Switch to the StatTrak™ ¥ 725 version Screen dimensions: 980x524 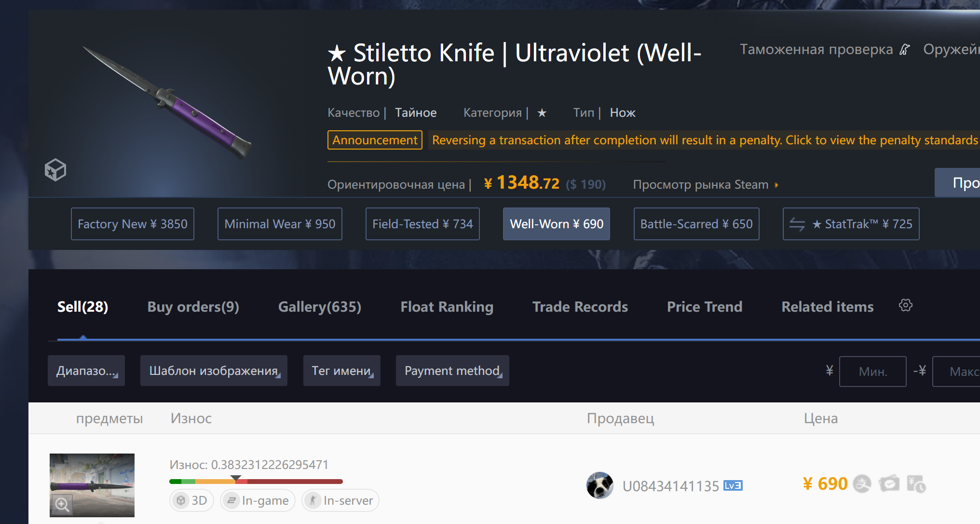click(851, 224)
